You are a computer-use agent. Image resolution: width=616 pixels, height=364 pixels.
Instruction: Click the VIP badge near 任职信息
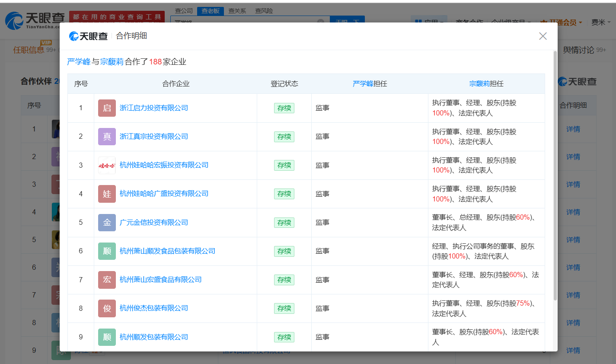[x=45, y=43]
